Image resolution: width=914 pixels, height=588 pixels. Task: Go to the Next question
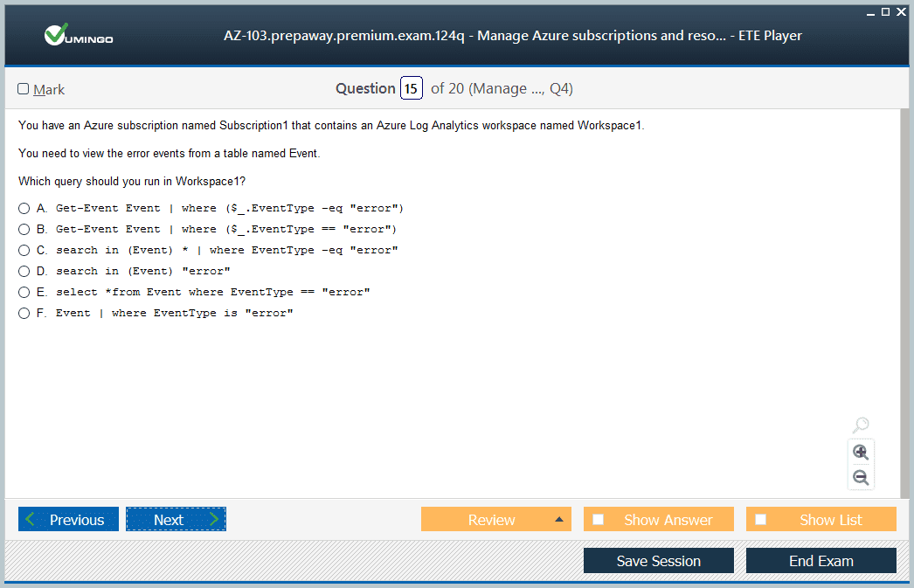pos(176,520)
